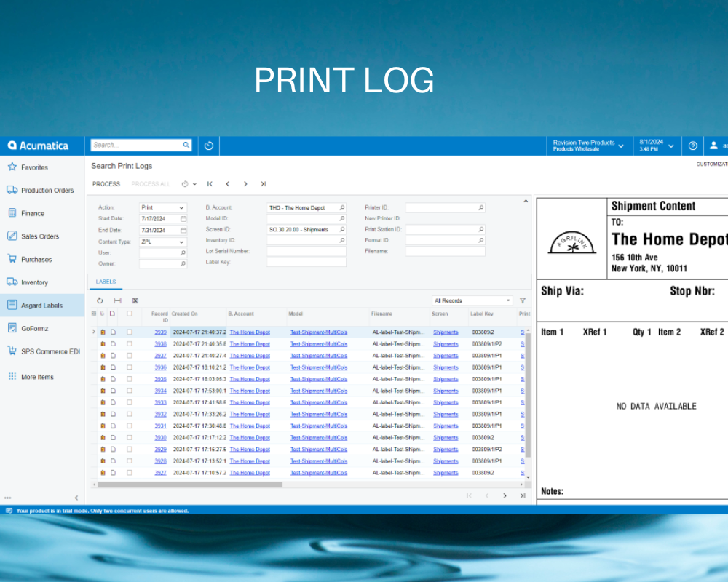
Task: Open the Content Type dropdown set to ZPL
Action: tap(163, 242)
